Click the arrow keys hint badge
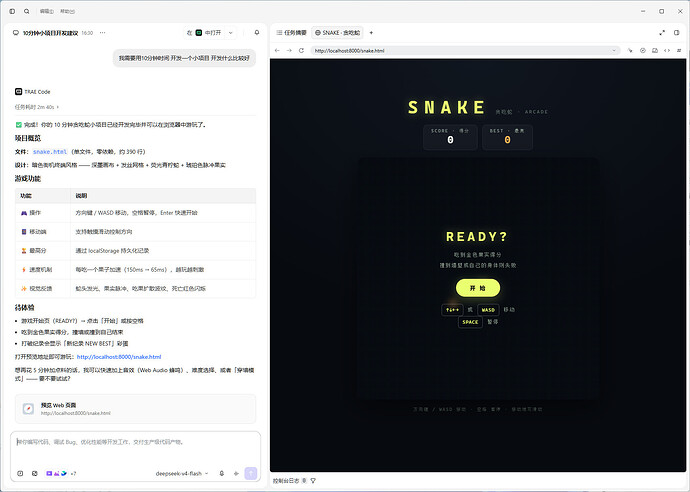Viewport: 690px width, 492px height. (x=452, y=310)
